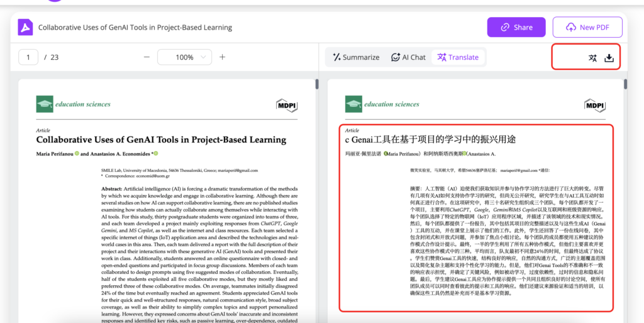Click the 'Abstract:' label in original PDF

pyautogui.click(x=112, y=189)
